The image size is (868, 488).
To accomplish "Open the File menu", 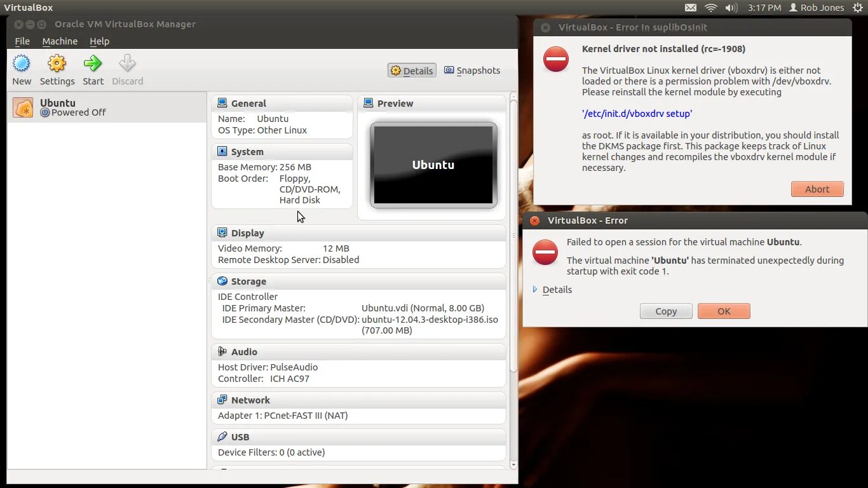I will 22,41.
